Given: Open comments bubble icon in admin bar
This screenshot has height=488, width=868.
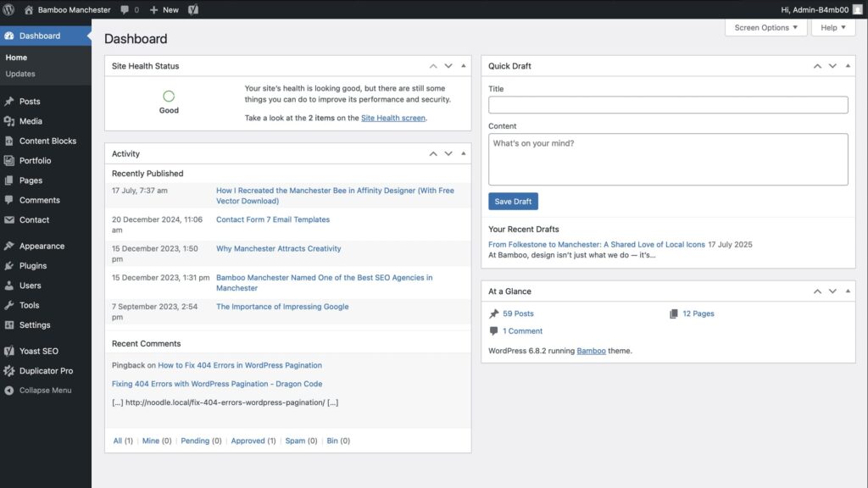Looking at the screenshot, I should [125, 9].
